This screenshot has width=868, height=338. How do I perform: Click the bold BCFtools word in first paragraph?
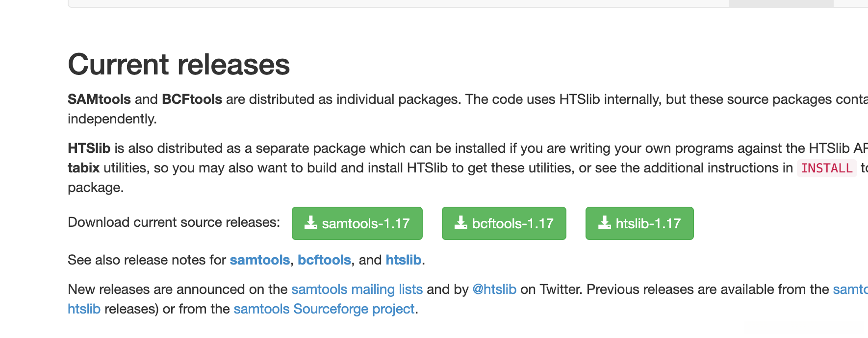192,99
